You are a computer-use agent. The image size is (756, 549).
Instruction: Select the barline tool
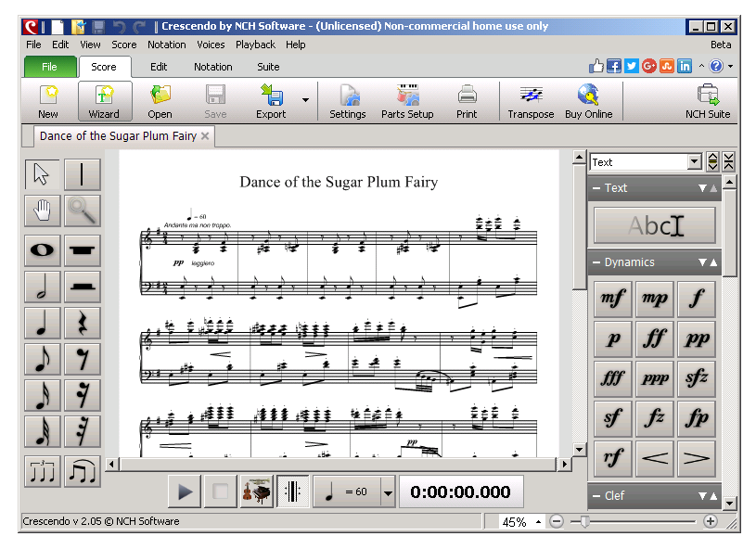click(82, 174)
